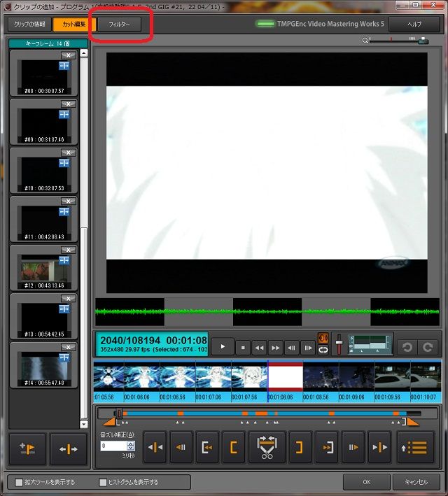Click the split-at-position button below keyframe list
The width and height of the screenshot is (448, 496).
coord(69,449)
